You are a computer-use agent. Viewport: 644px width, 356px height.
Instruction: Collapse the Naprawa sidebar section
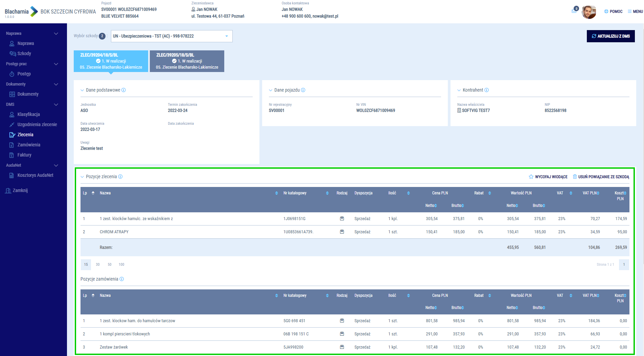(56, 33)
